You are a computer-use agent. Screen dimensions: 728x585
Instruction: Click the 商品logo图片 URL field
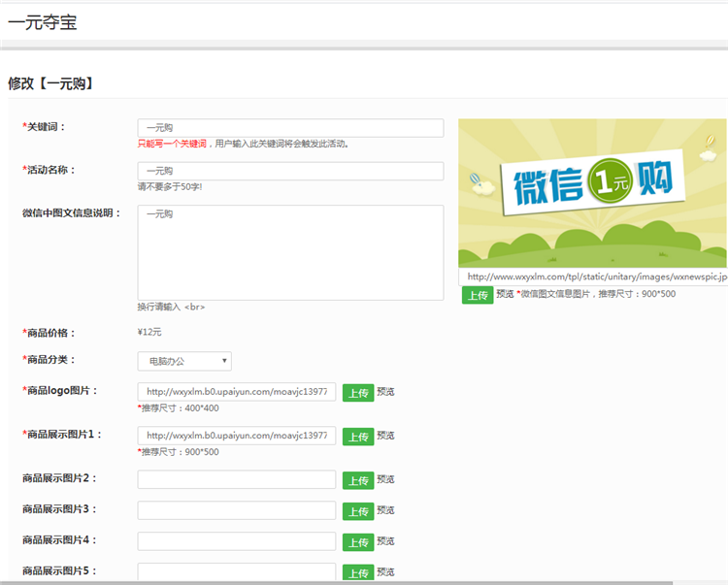click(x=236, y=392)
